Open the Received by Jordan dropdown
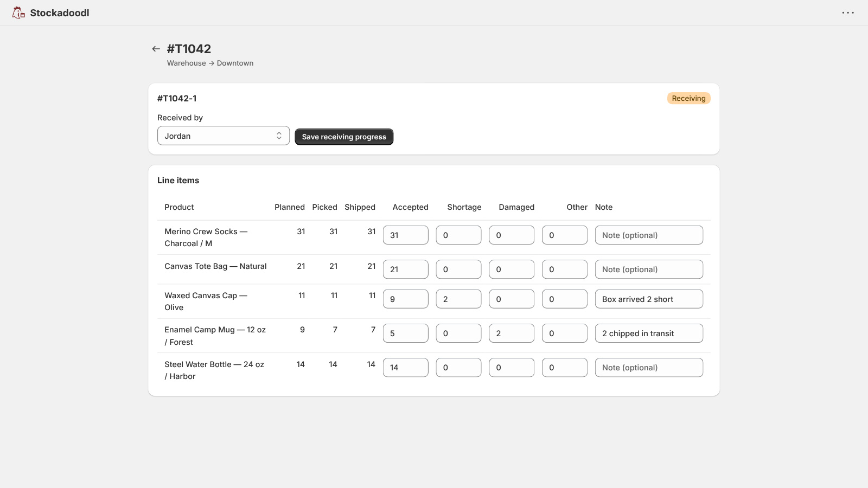The image size is (868, 488). pyautogui.click(x=224, y=136)
